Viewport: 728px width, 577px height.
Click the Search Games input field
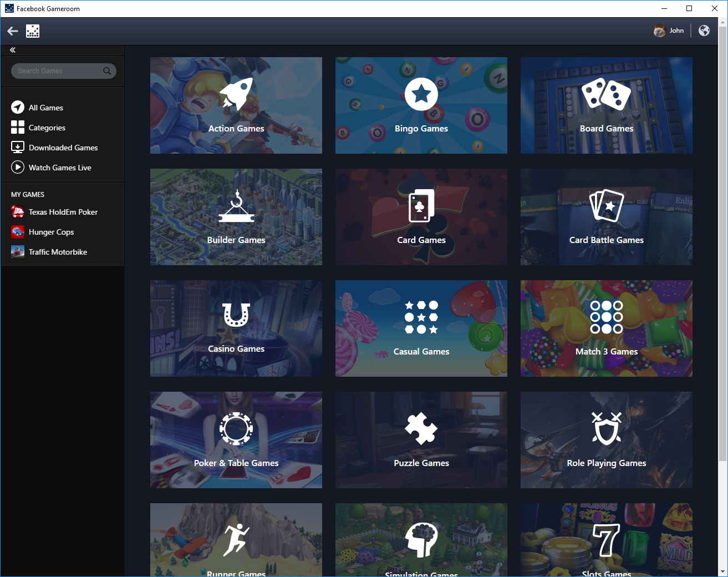coord(58,70)
